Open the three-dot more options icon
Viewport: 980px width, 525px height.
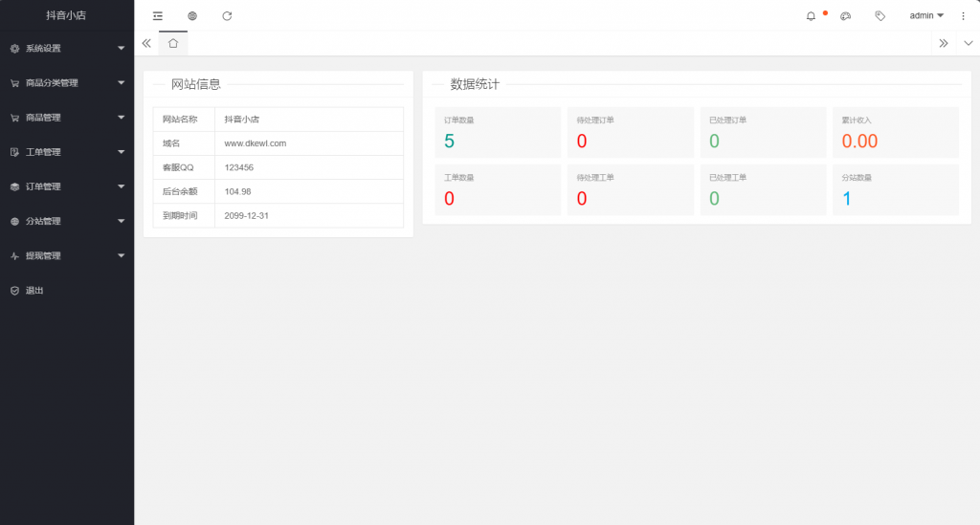(x=963, y=16)
